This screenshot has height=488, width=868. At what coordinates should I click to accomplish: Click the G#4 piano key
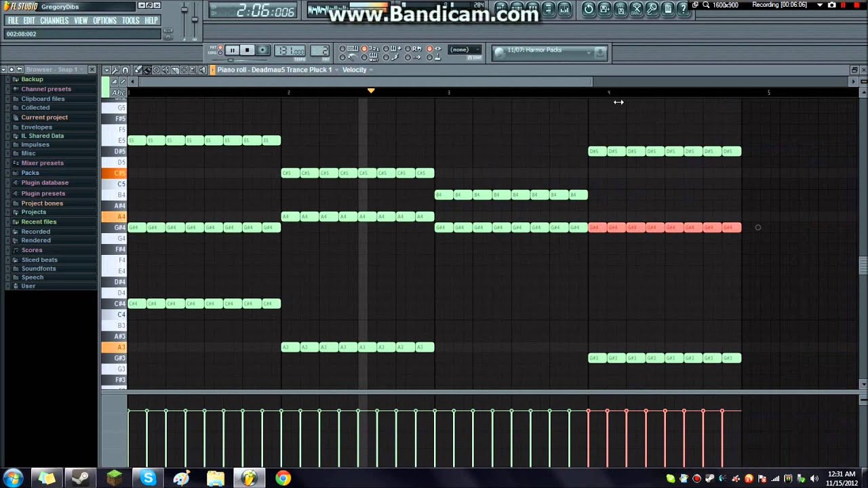(x=115, y=228)
